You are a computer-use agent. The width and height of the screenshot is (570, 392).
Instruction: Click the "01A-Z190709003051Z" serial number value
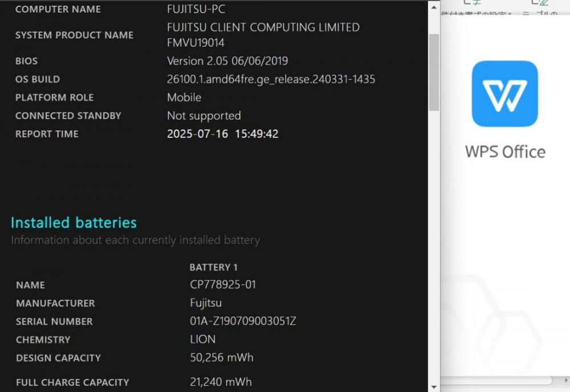(243, 321)
